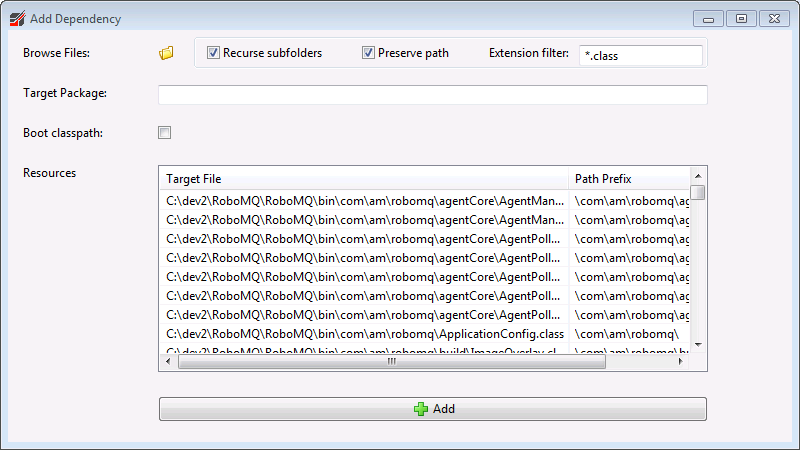Focus the Target Package input field
800x450 pixels.
432,95
